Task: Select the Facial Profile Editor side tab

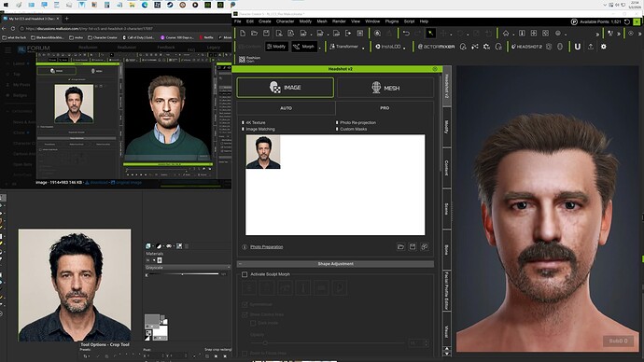Action: pyautogui.click(x=447, y=290)
